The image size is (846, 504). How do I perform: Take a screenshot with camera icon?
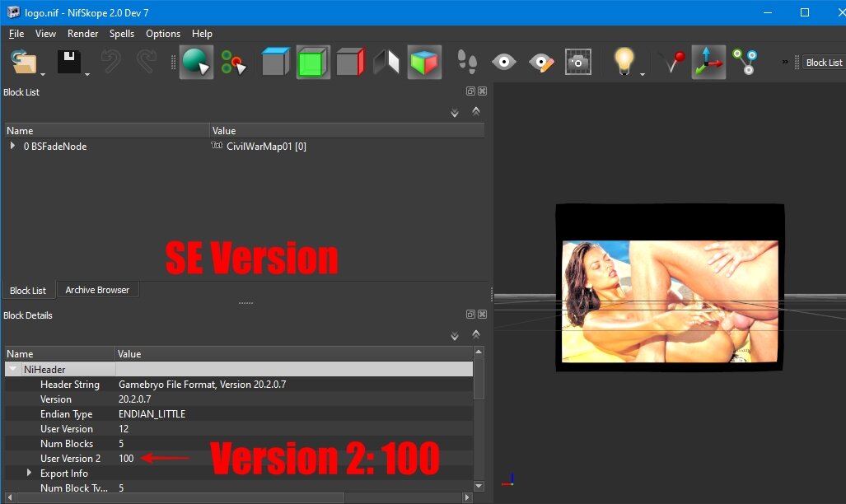tap(577, 62)
